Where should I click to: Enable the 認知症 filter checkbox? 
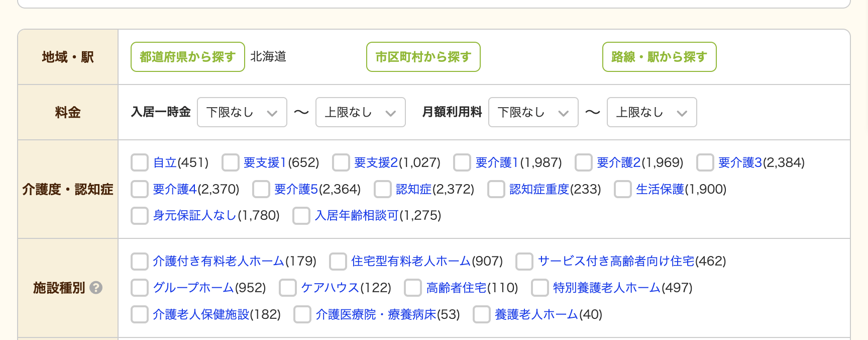(382, 189)
